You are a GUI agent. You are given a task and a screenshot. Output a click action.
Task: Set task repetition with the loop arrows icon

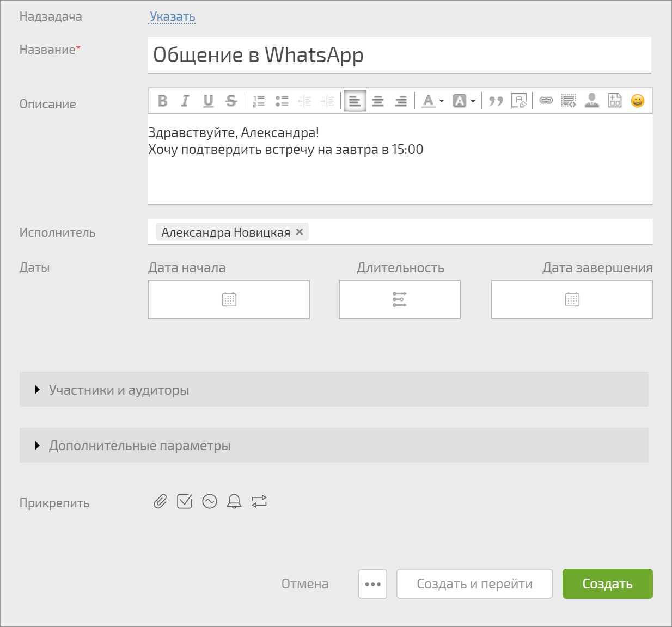click(x=259, y=501)
